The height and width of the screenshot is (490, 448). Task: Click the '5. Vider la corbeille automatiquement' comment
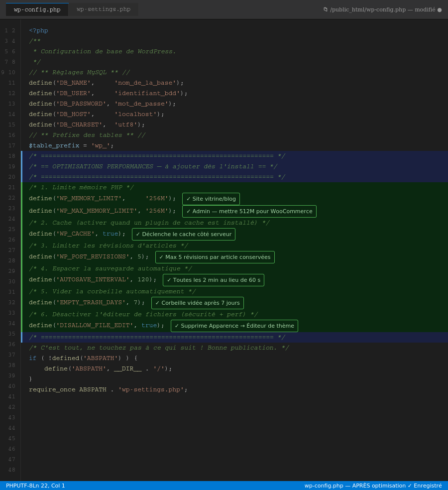[112, 292]
